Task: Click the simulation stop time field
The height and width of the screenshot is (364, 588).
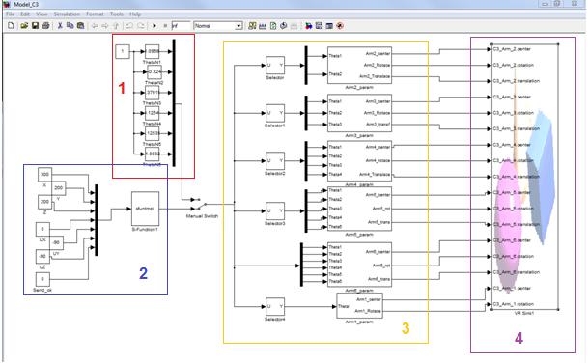Action: (181, 26)
